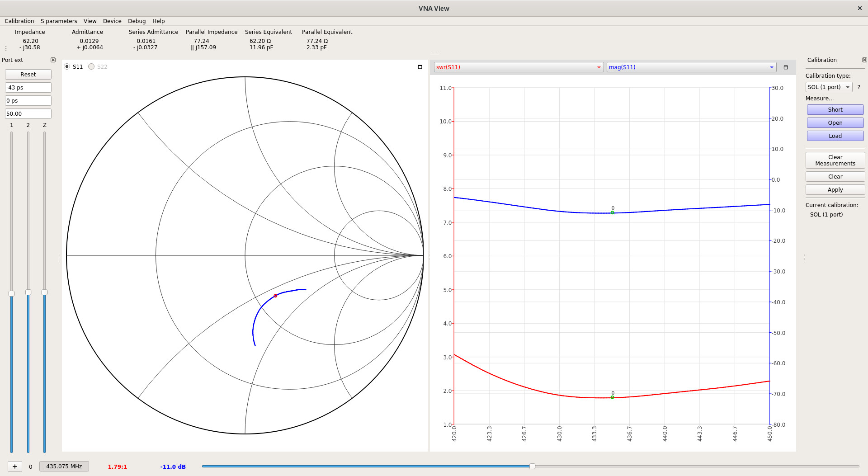Open the swr(S11) trace dropdown
This screenshot has width=868, height=476.
pyautogui.click(x=519, y=67)
